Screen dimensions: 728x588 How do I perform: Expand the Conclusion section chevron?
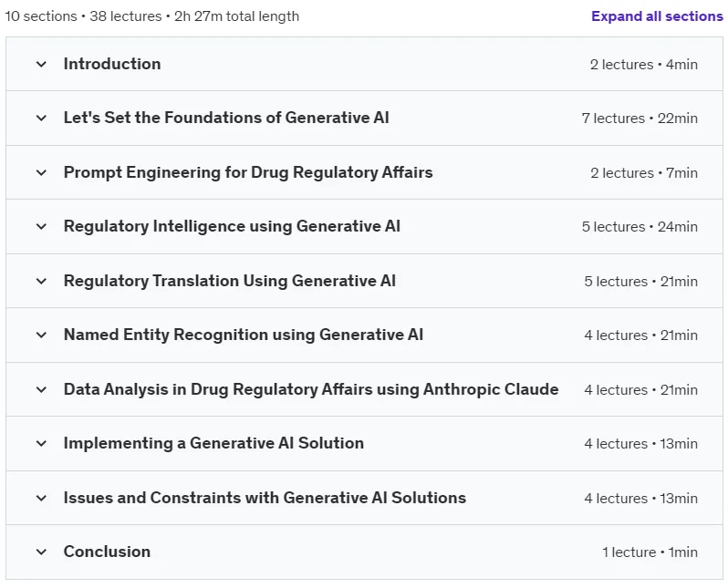pyautogui.click(x=41, y=552)
